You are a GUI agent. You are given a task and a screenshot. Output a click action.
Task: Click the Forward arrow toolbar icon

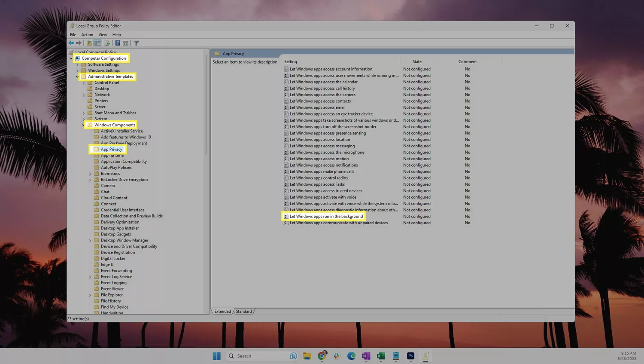pos(79,43)
